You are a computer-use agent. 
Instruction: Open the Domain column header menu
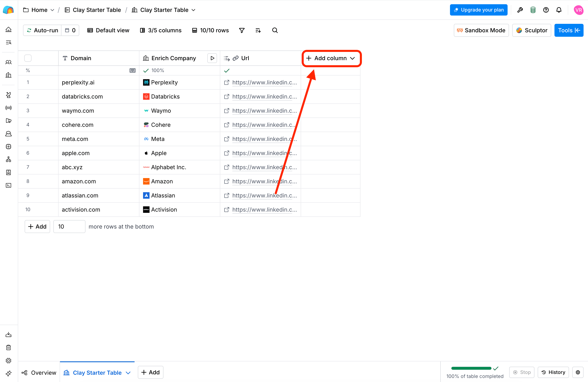pyautogui.click(x=99, y=58)
